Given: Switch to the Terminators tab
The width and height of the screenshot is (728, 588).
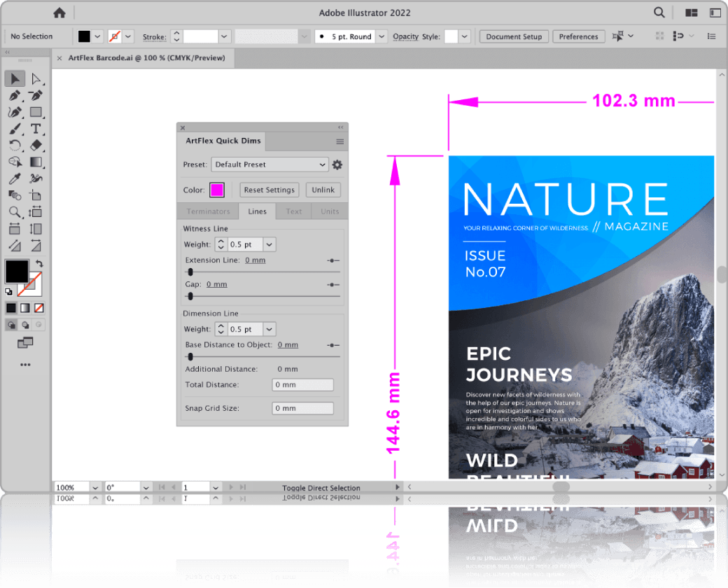Looking at the screenshot, I should pos(208,211).
